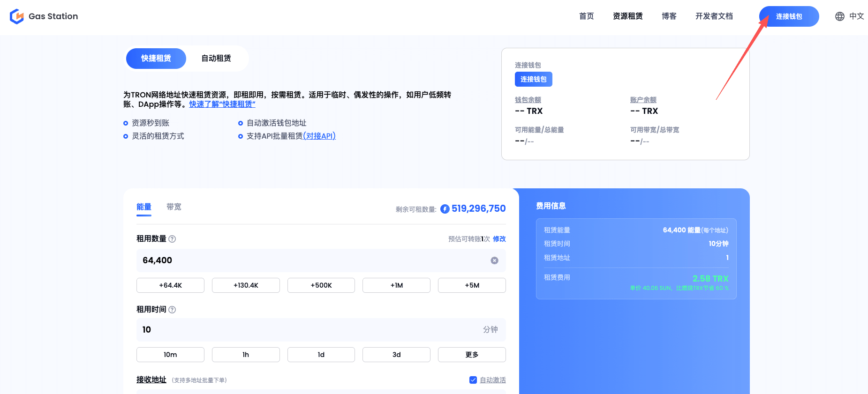Image resolution: width=868 pixels, height=394 pixels.
Task: Click the 接收地址 label
Action: 151,380
